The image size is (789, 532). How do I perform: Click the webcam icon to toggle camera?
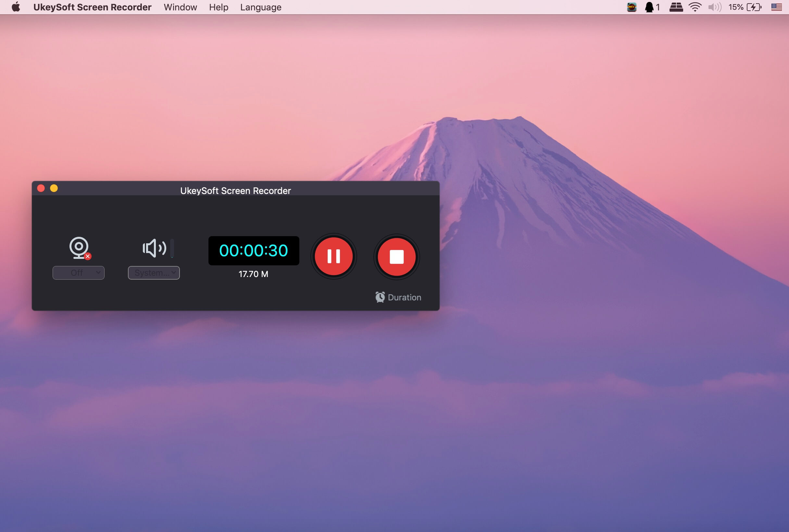[x=79, y=247]
